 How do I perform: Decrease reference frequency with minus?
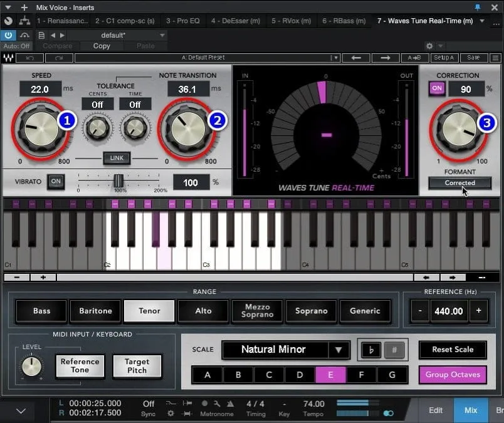click(420, 311)
